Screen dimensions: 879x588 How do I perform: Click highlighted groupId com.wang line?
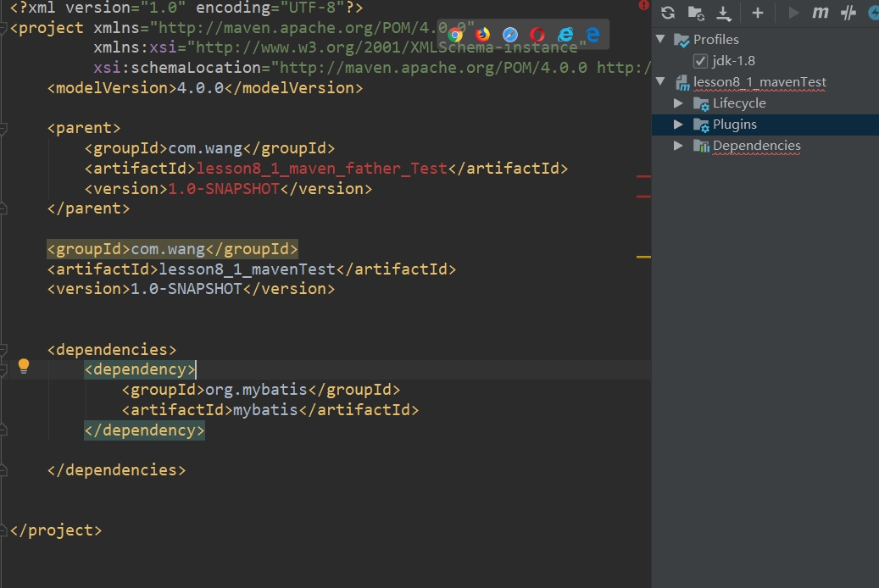tap(172, 249)
